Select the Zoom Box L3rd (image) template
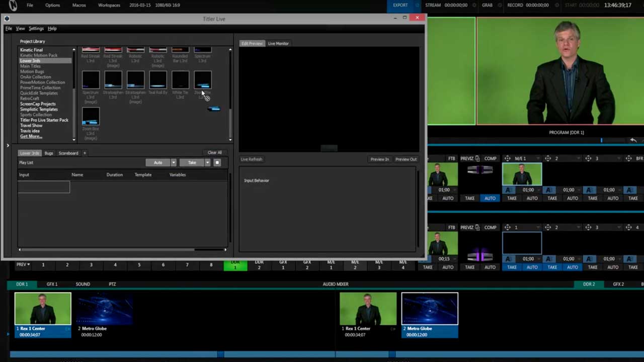The image size is (644, 362). click(91, 117)
